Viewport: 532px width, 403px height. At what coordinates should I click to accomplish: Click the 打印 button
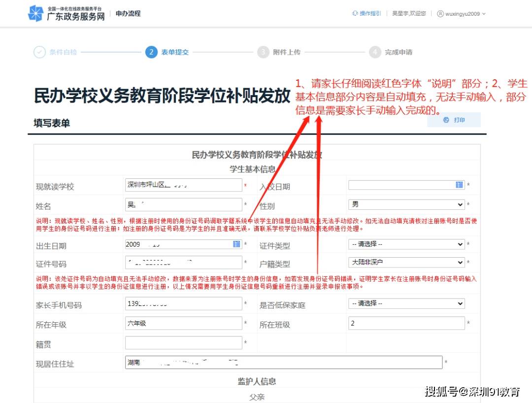[454, 120]
